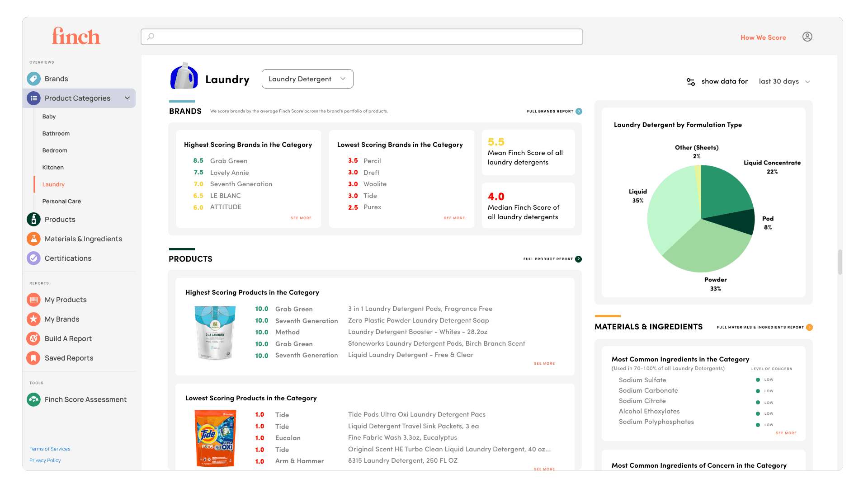Click the Saved Reports bookmark icon
The width and height of the screenshot is (868, 488).
[33, 358]
